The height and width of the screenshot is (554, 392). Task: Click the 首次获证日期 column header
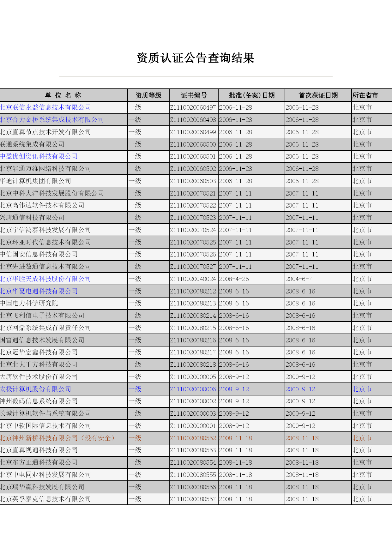(318, 95)
